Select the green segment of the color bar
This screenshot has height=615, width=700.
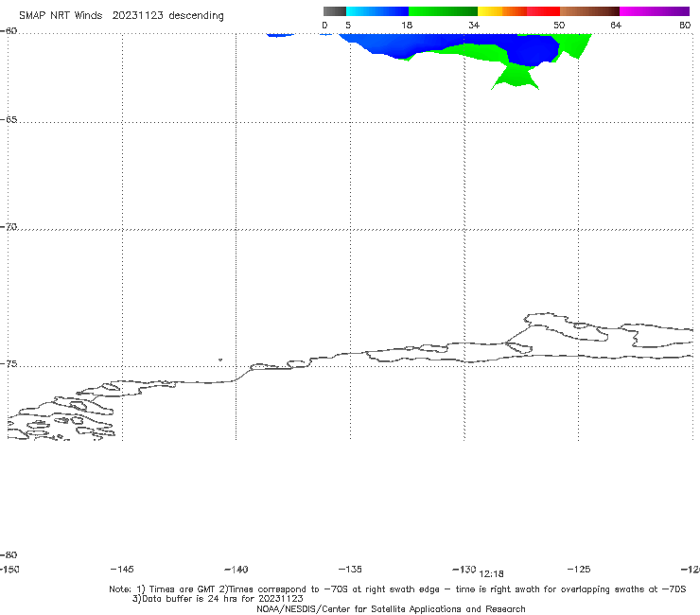coord(443,11)
